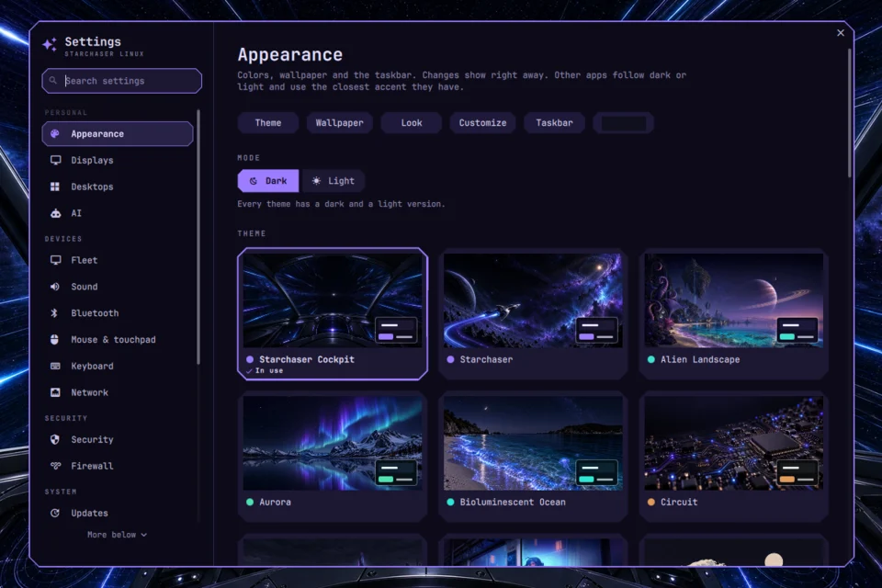Open Desktops settings page
882x588 pixels.
(x=118, y=187)
